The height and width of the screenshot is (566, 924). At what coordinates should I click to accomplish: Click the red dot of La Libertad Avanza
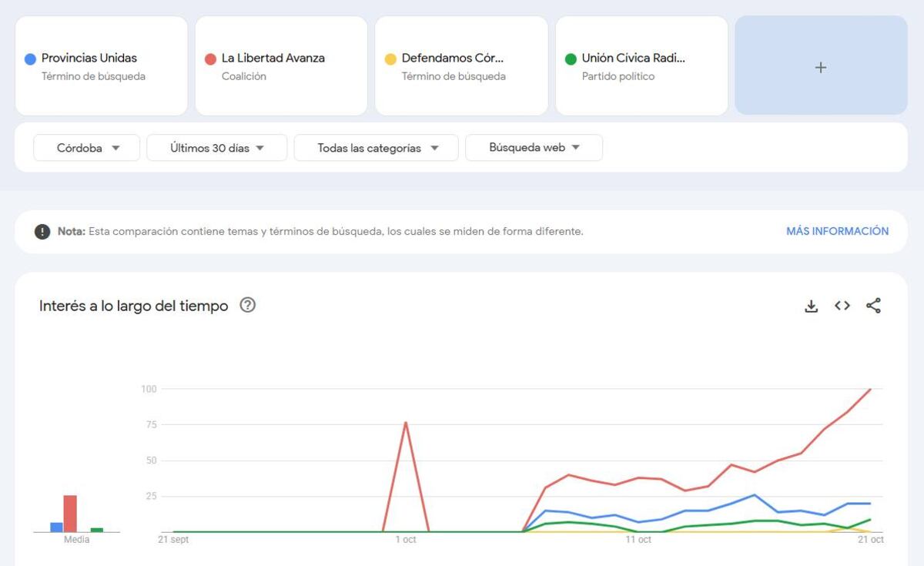click(210, 59)
